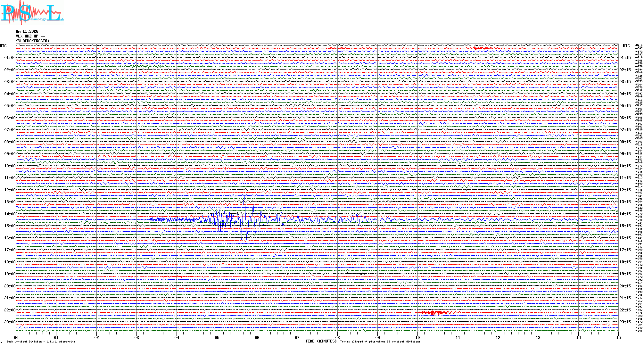Click the 22:15 label on right axis
The image size is (644, 346).
click(625, 310)
